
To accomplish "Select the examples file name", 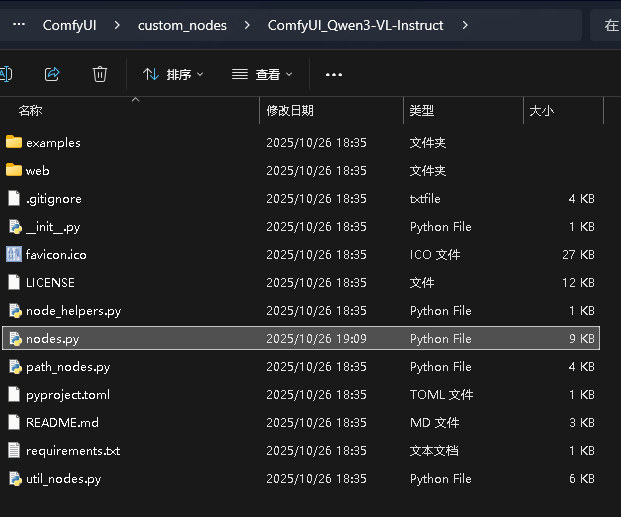I will (x=53, y=143).
